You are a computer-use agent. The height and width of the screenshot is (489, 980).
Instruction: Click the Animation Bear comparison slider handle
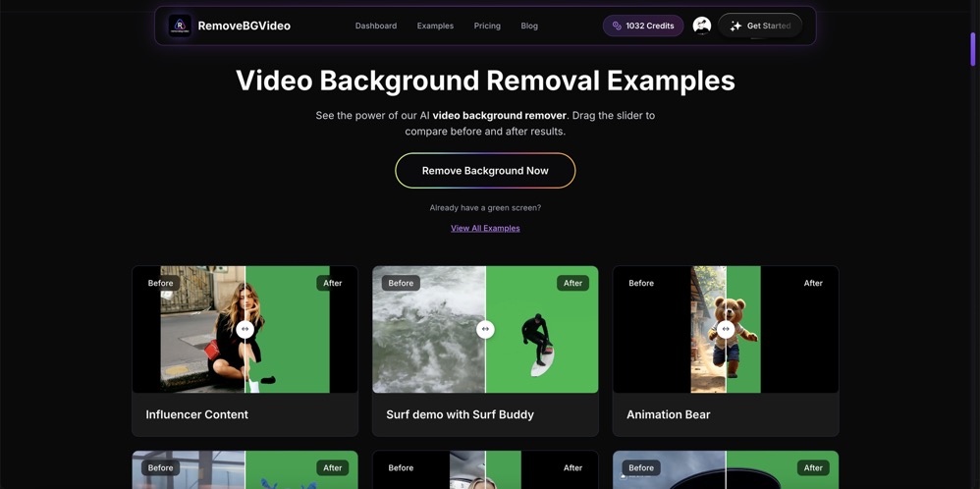tap(726, 329)
